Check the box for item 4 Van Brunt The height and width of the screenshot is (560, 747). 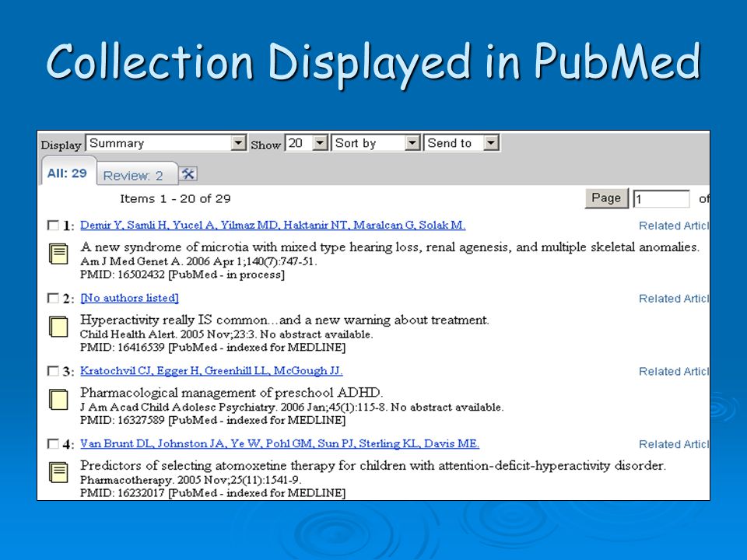tap(53, 444)
